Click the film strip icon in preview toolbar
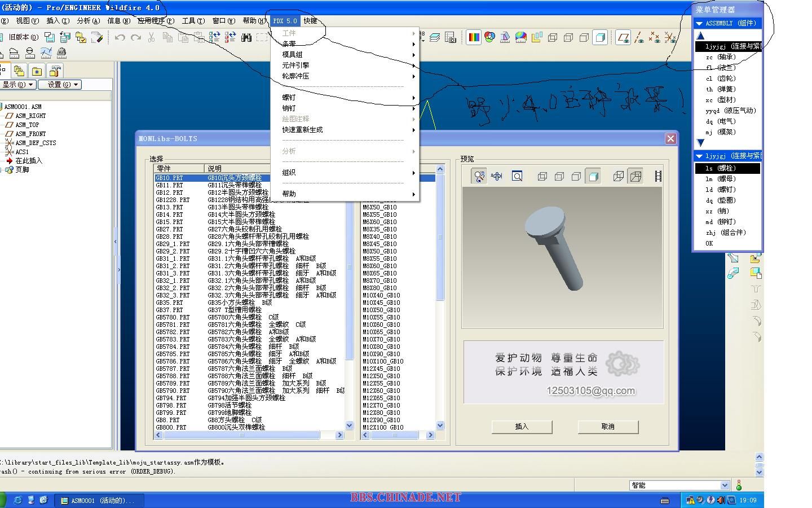This screenshot has width=812, height=508. click(658, 176)
